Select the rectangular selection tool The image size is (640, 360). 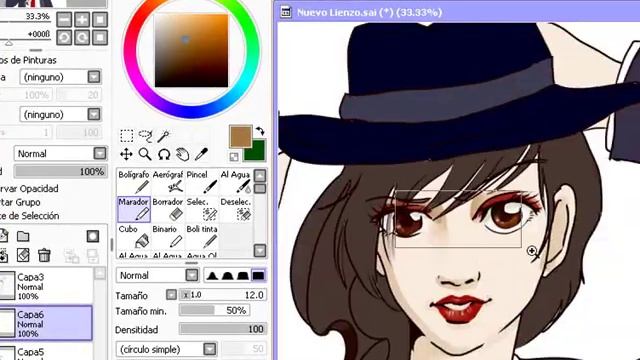(127, 136)
